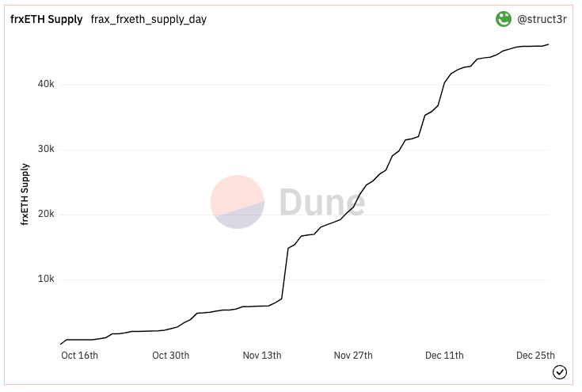The image size is (582, 392).
Task: Open the @struct3r profile link
Action: pyautogui.click(x=542, y=19)
